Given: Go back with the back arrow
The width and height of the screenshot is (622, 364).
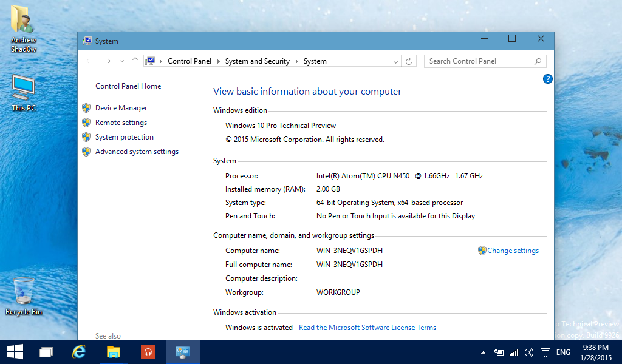Looking at the screenshot, I should 90,61.
